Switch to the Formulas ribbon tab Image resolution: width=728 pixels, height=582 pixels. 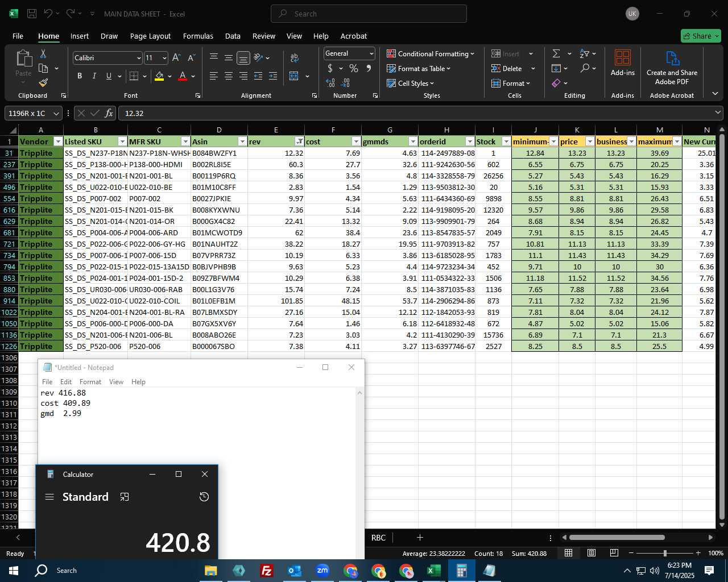198,36
